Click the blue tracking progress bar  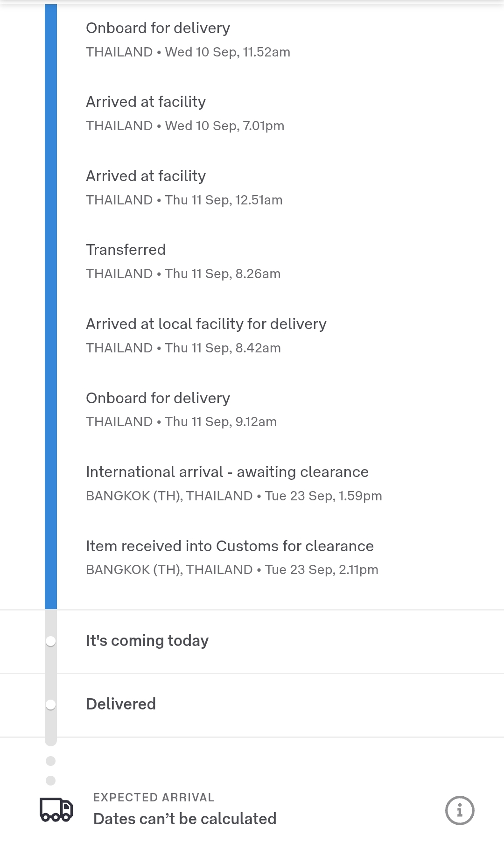pos(51,303)
